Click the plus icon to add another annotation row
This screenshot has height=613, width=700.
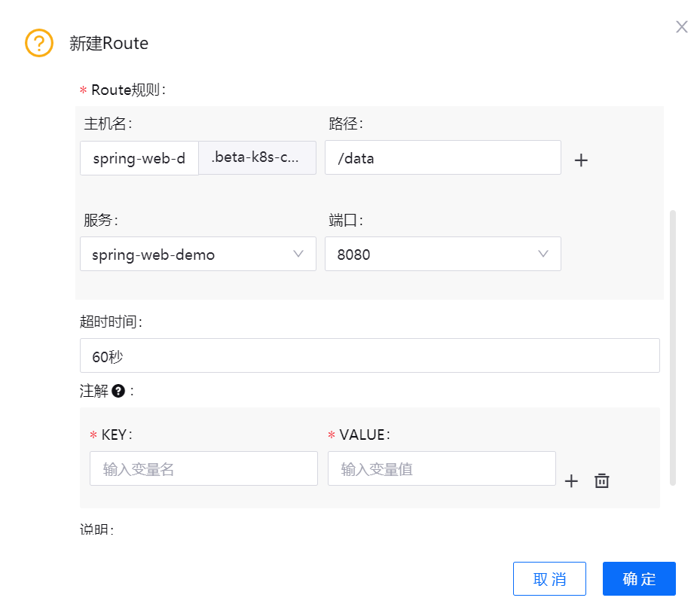[571, 480]
